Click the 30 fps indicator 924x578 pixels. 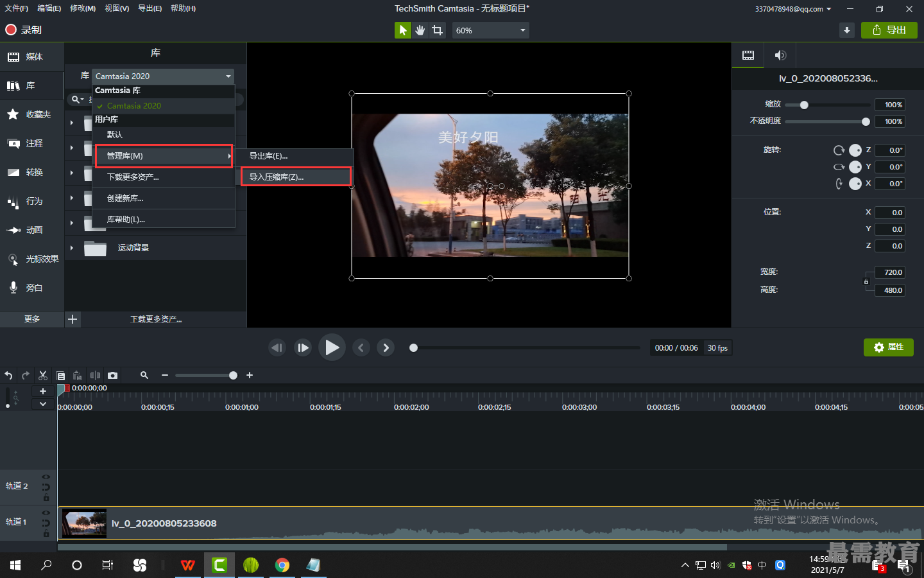pos(717,348)
